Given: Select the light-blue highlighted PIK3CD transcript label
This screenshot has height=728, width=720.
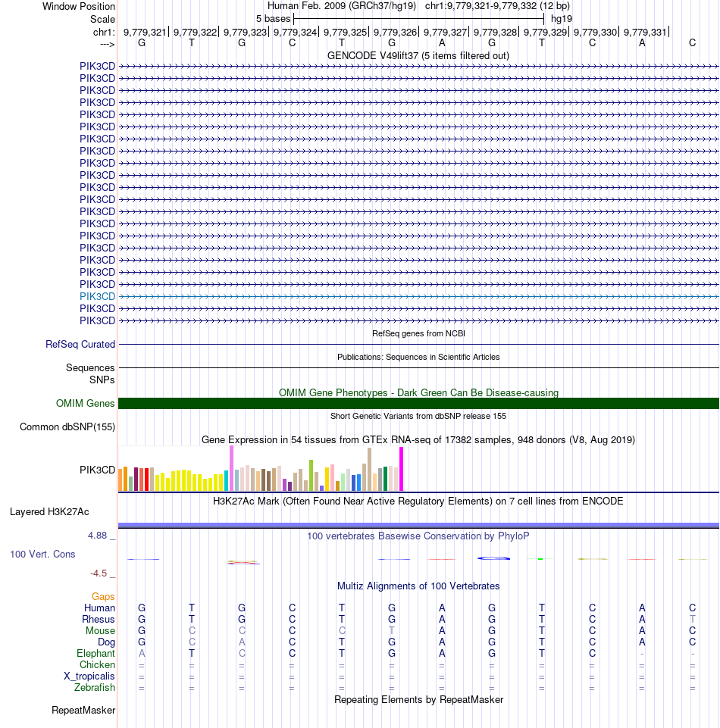Looking at the screenshot, I should click(97, 296).
